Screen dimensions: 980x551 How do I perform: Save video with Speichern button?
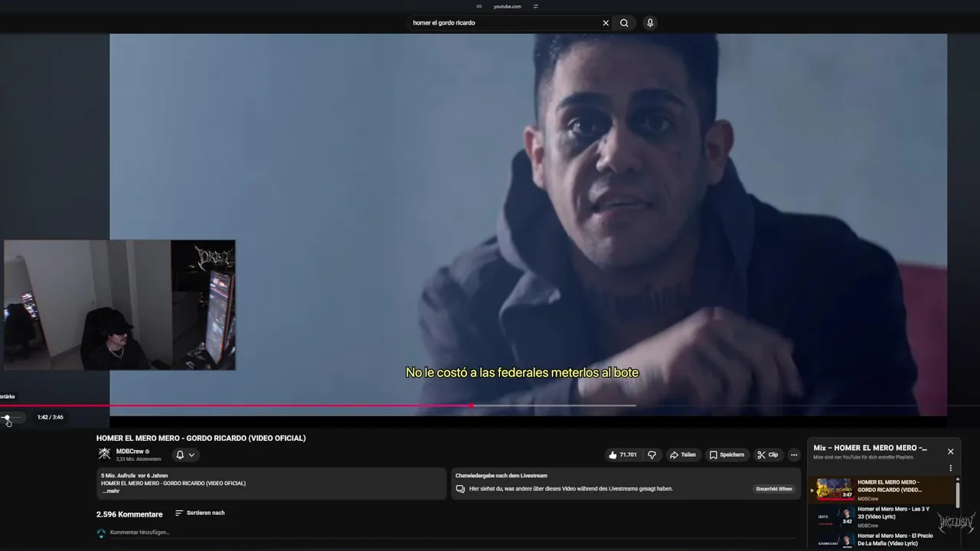(727, 455)
